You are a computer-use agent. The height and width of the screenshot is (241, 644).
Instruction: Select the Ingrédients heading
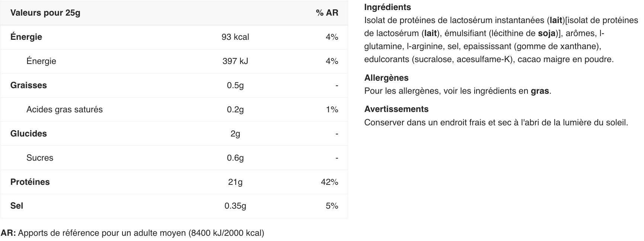(x=388, y=7)
